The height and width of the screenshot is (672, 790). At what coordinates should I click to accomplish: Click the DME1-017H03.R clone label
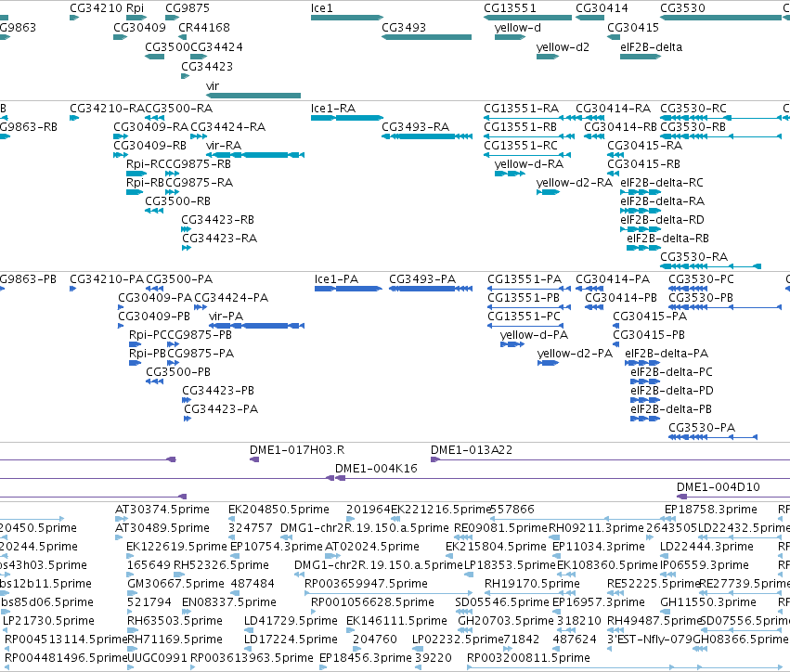297,450
